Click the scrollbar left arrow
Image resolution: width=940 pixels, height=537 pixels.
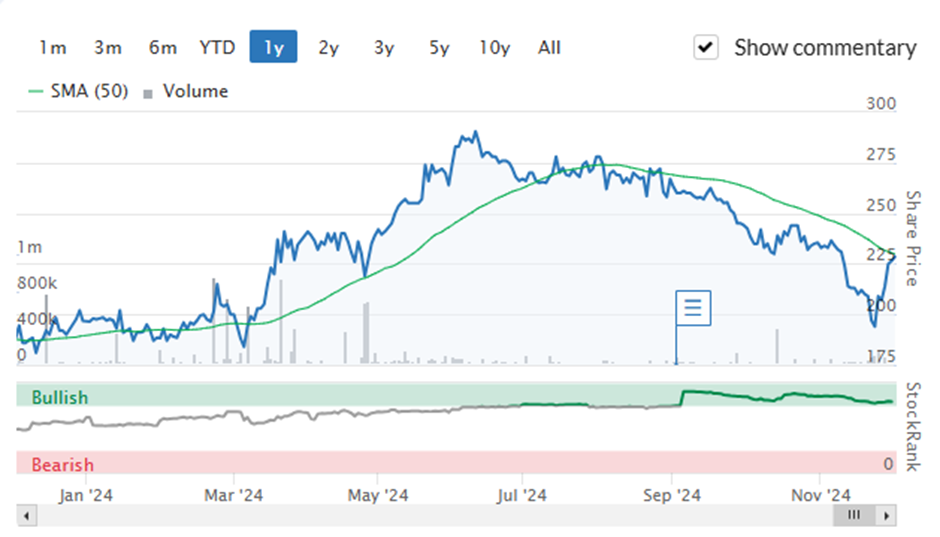[x=26, y=515]
